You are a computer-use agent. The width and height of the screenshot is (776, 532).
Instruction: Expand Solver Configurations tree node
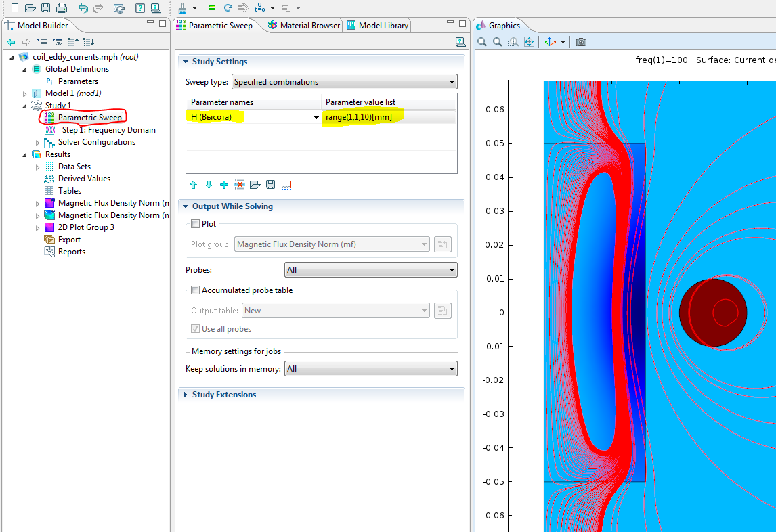[37, 143]
